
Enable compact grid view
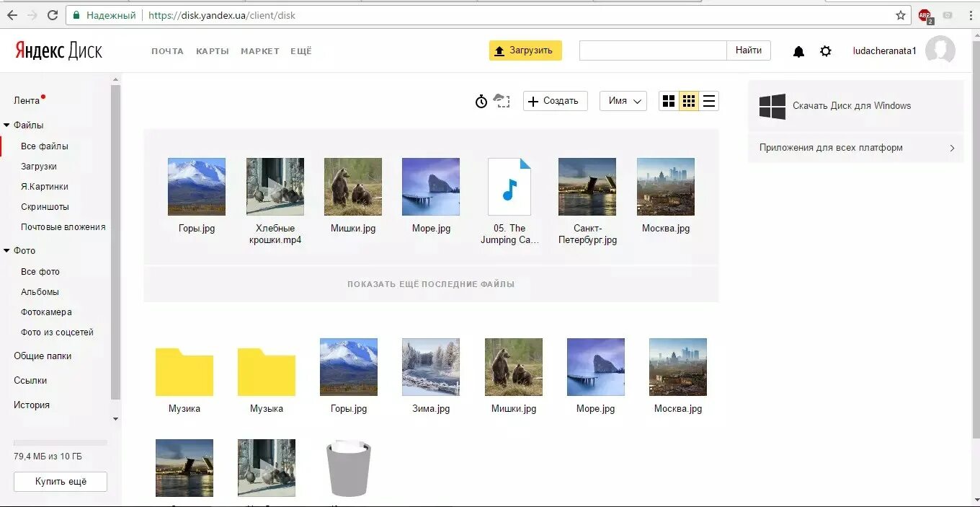(688, 101)
